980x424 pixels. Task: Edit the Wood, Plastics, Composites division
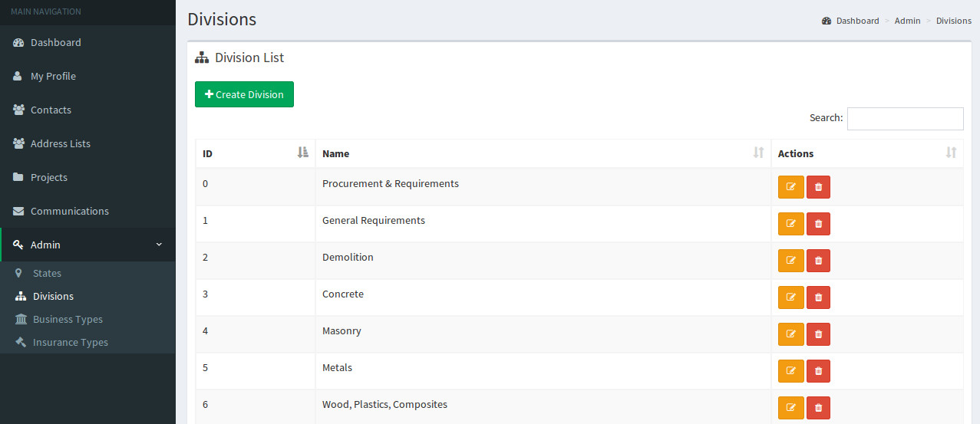(790, 408)
